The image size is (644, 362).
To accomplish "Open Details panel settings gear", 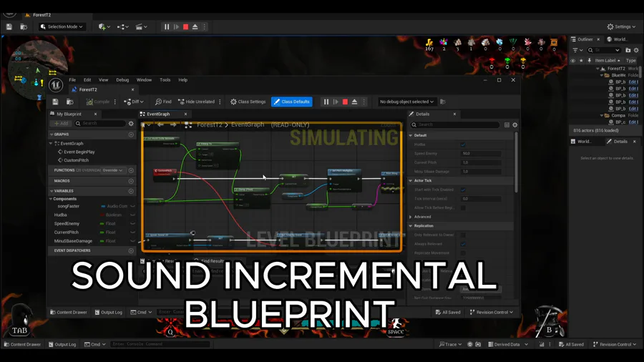I will tap(514, 124).
